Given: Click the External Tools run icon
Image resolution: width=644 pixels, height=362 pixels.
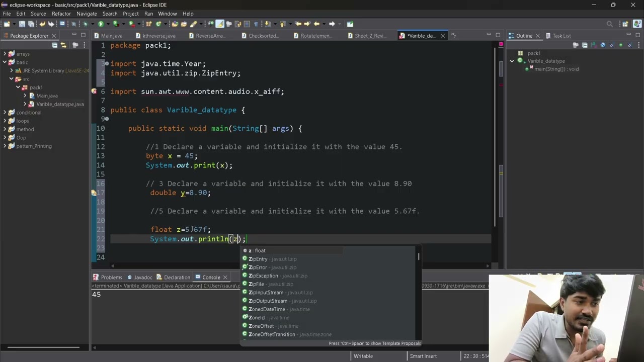Looking at the screenshot, I should pos(132,24).
